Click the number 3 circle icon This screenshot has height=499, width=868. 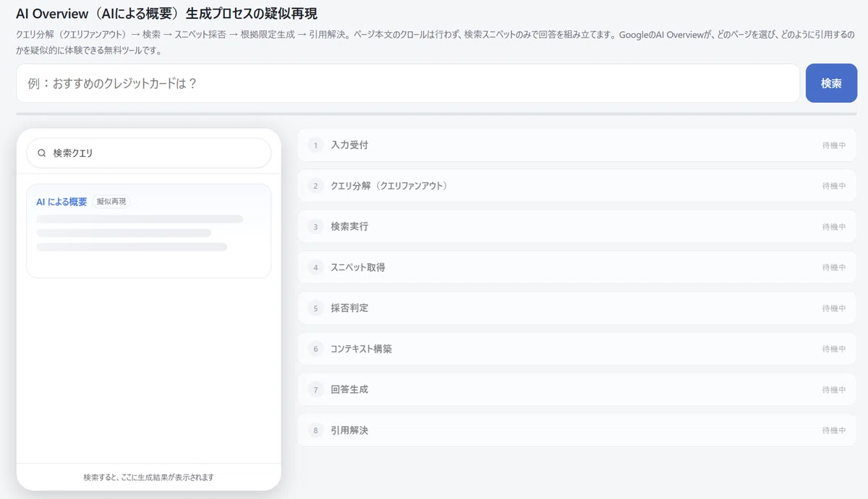coord(315,227)
